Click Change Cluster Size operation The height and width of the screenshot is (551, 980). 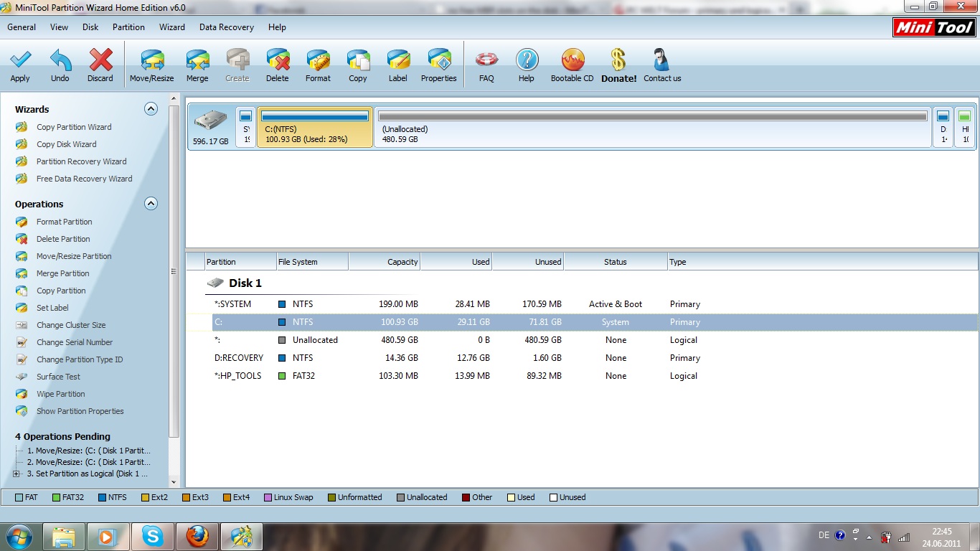(71, 325)
